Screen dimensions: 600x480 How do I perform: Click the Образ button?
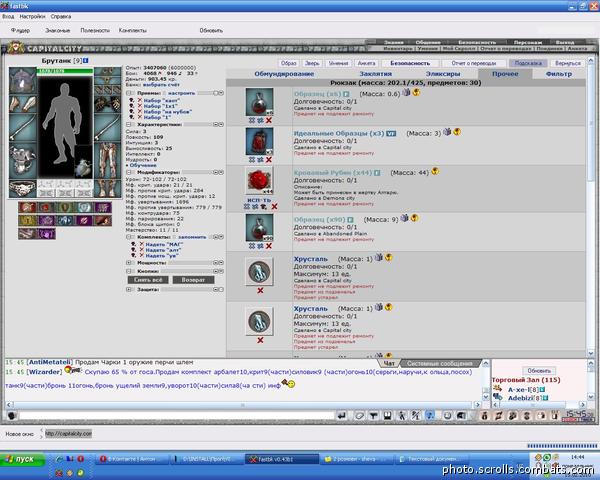(288, 63)
